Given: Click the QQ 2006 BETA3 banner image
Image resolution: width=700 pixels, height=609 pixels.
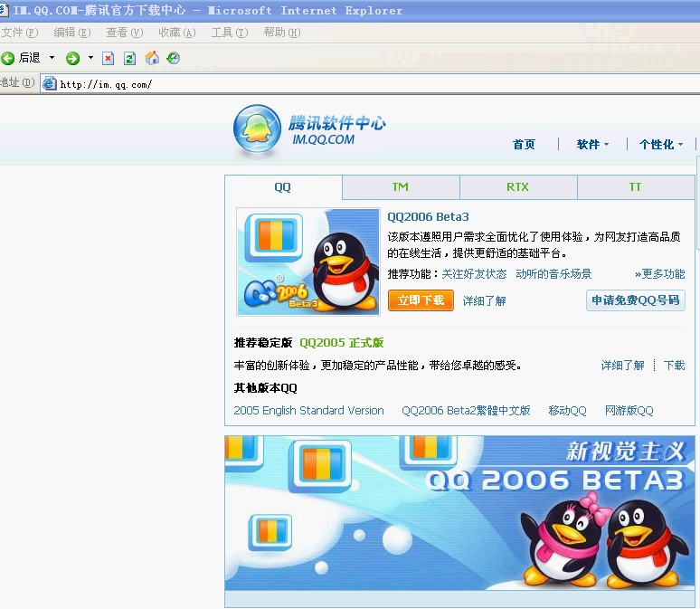Looking at the screenshot, I should (x=459, y=513).
